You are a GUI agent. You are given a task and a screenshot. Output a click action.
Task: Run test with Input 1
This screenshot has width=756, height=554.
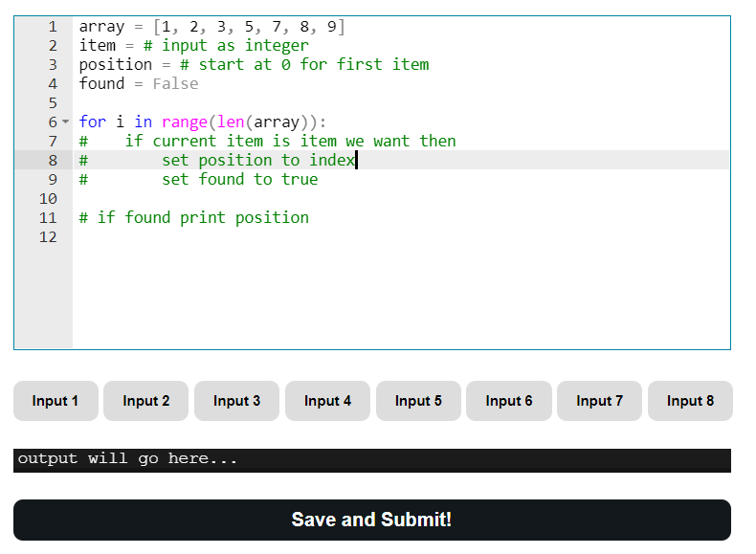[56, 401]
